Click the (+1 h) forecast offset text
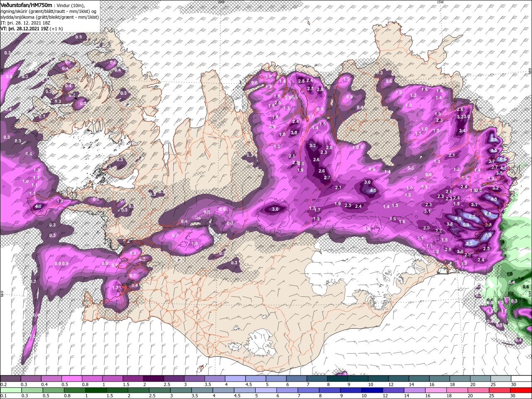The height and width of the screenshot is (399, 532). click(57, 29)
